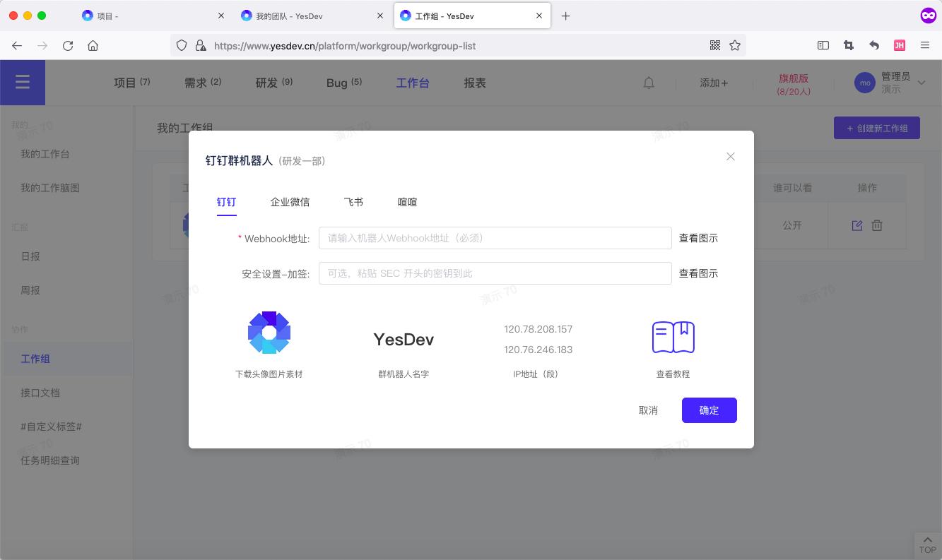The image size is (942, 560).
Task: Click the QR code icon in address bar
Action: pyautogui.click(x=715, y=45)
